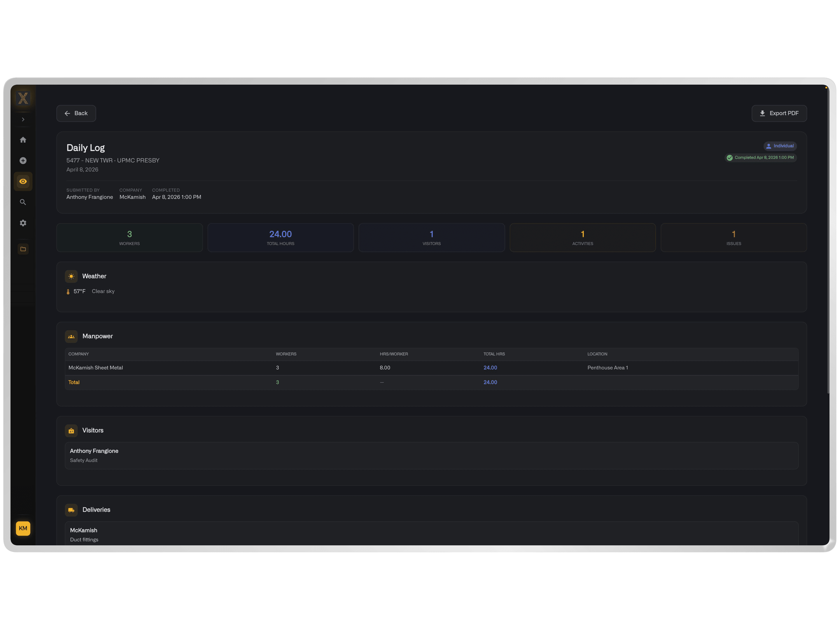Viewport: 840px width, 630px height.
Task: Click the Individual badge
Action: [x=780, y=146]
